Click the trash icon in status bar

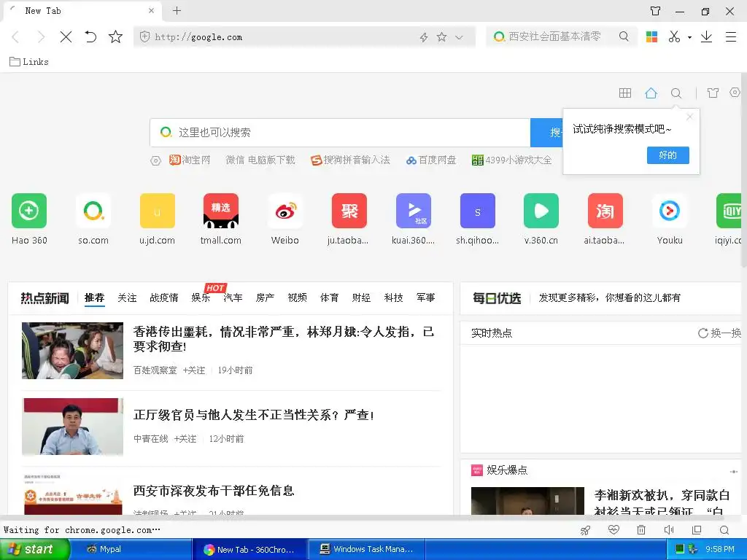(641, 530)
